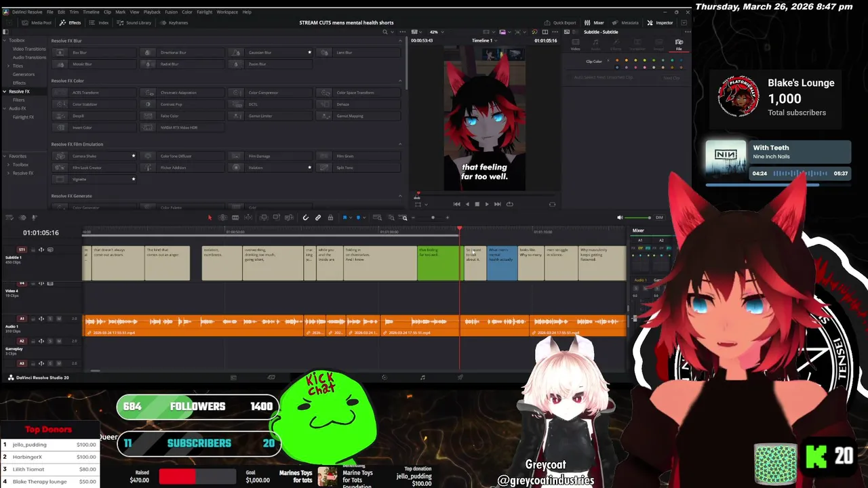Select the Box Blur effect
Viewport: 868px width, 488px height.
(94, 52)
